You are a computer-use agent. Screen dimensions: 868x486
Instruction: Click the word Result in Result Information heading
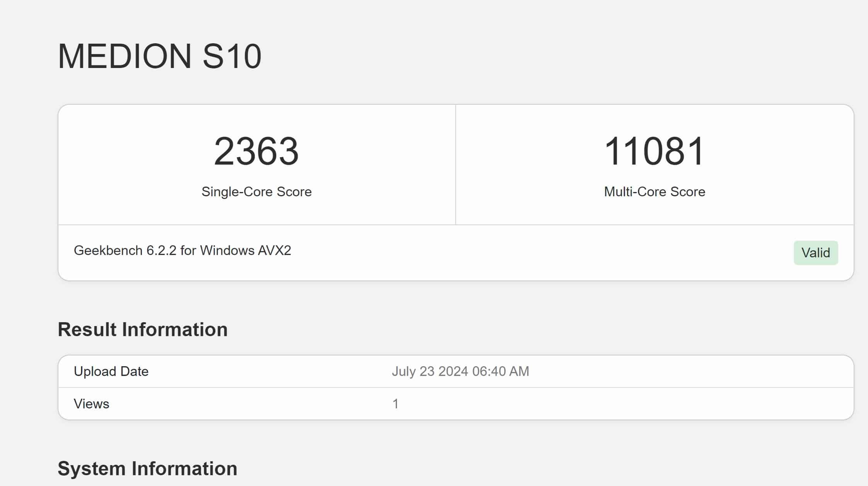[87, 330]
